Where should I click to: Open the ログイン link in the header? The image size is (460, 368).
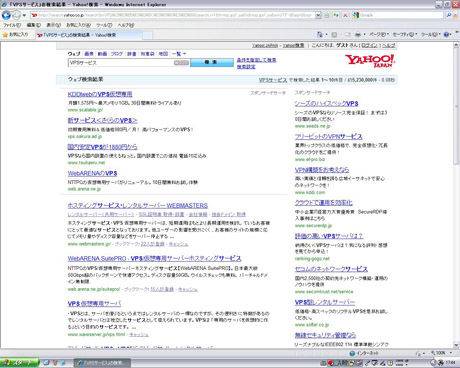click(x=370, y=45)
